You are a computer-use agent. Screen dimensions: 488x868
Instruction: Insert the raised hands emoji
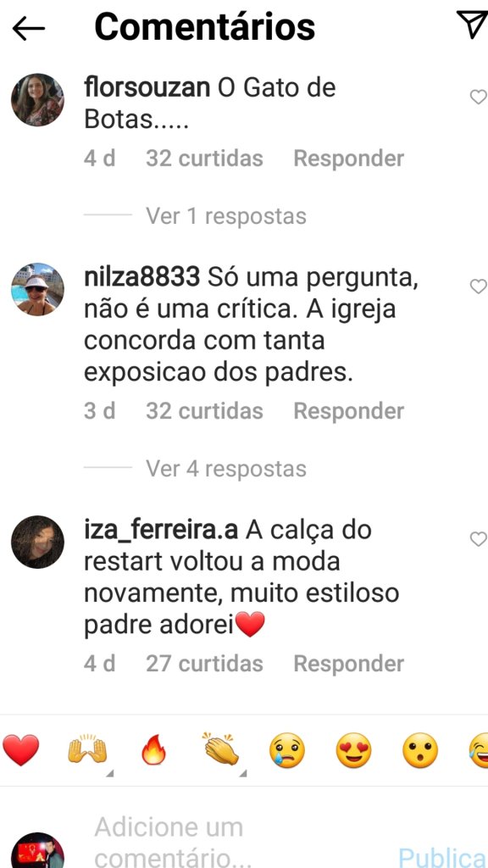[x=87, y=751]
